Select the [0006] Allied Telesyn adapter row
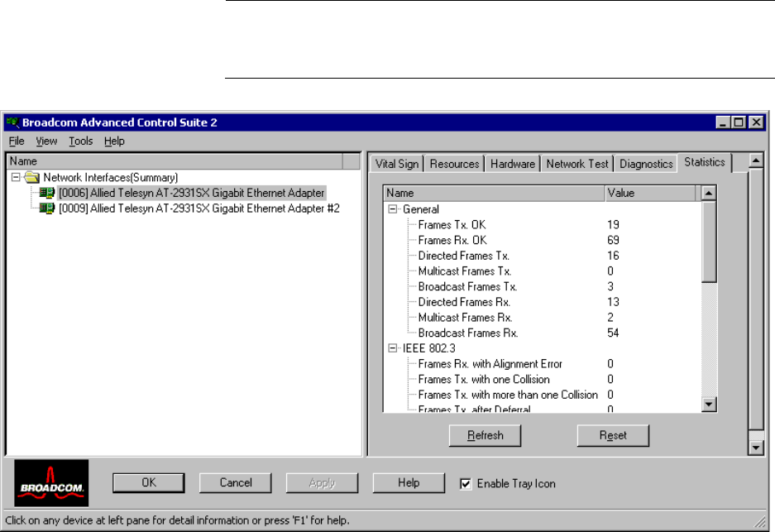Screen dimensions: 775x532 192,193
